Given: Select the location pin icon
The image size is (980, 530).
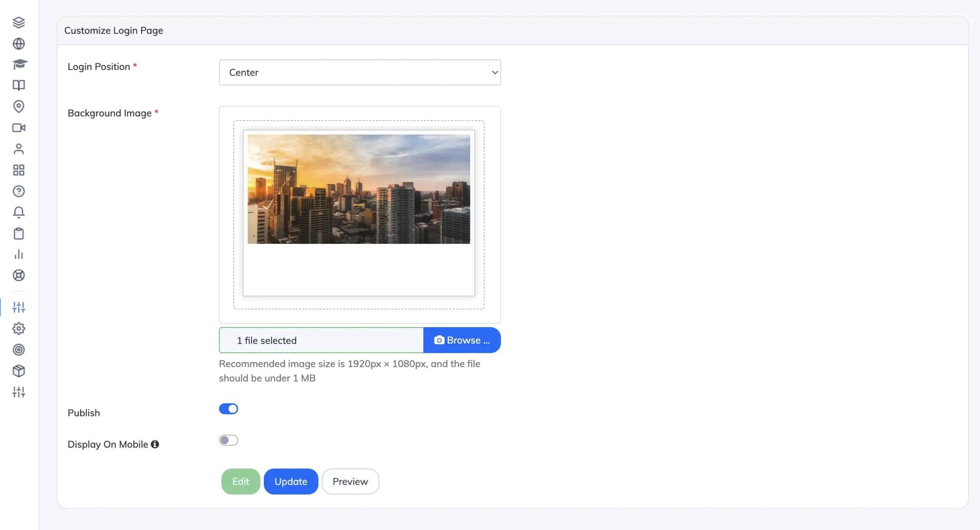Looking at the screenshot, I should click(x=19, y=107).
